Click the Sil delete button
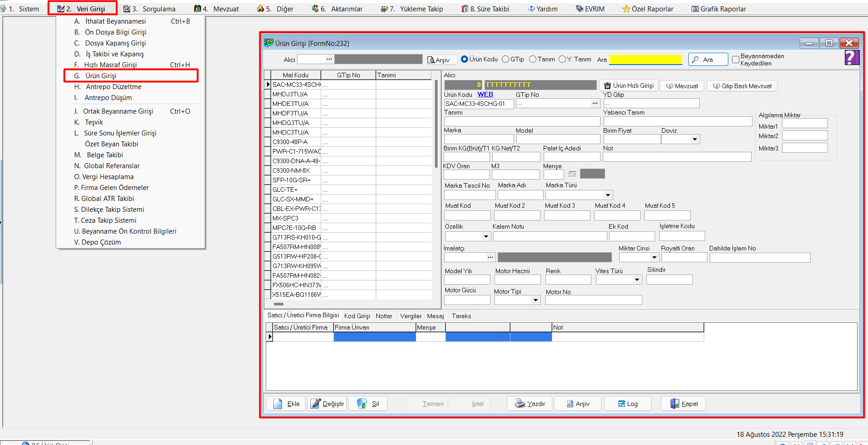 (368, 404)
